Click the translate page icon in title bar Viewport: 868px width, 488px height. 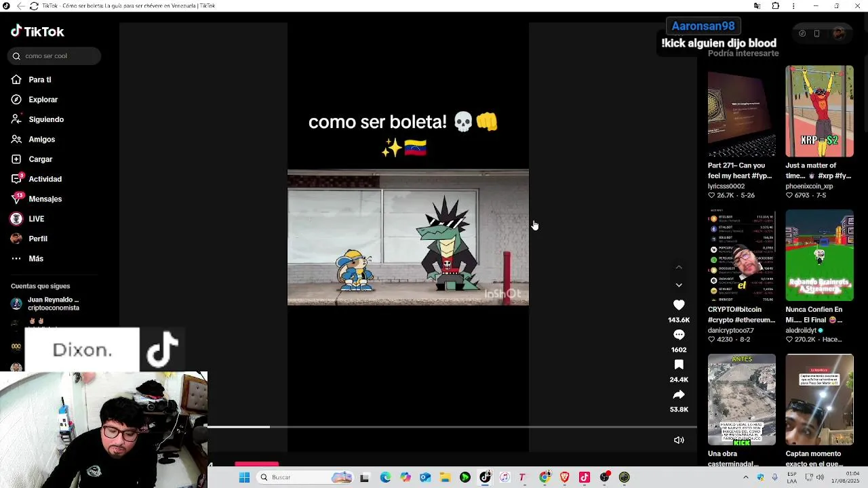click(x=757, y=6)
